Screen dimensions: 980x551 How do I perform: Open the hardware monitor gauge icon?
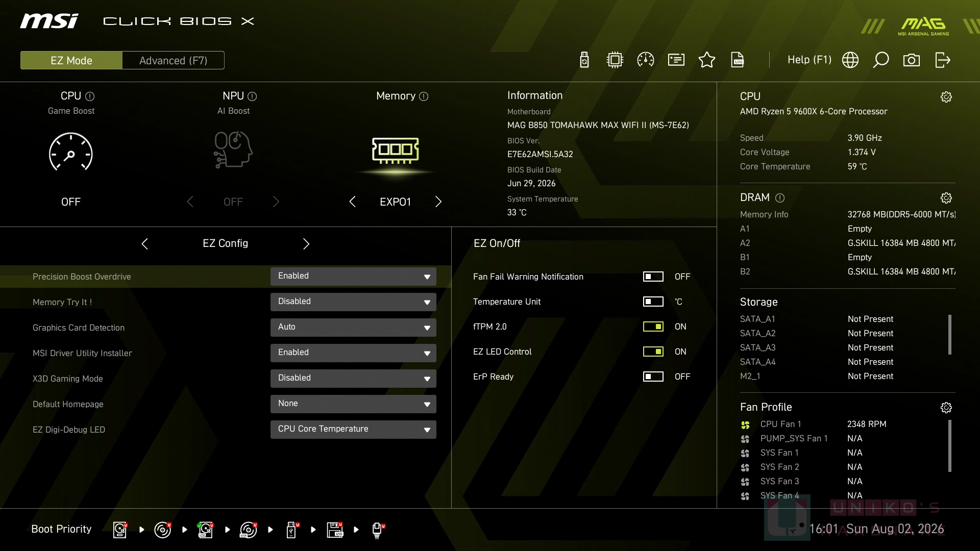click(x=646, y=60)
